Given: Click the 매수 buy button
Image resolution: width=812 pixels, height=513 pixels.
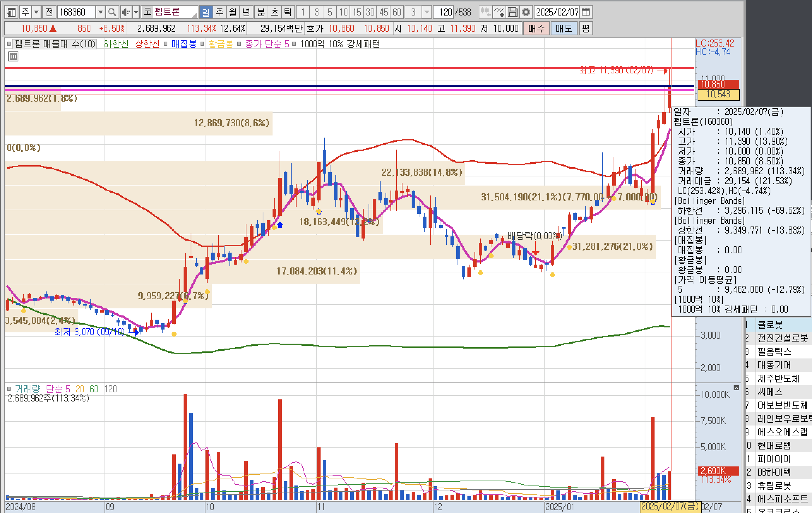Looking at the screenshot, I should tap(536, 28).
